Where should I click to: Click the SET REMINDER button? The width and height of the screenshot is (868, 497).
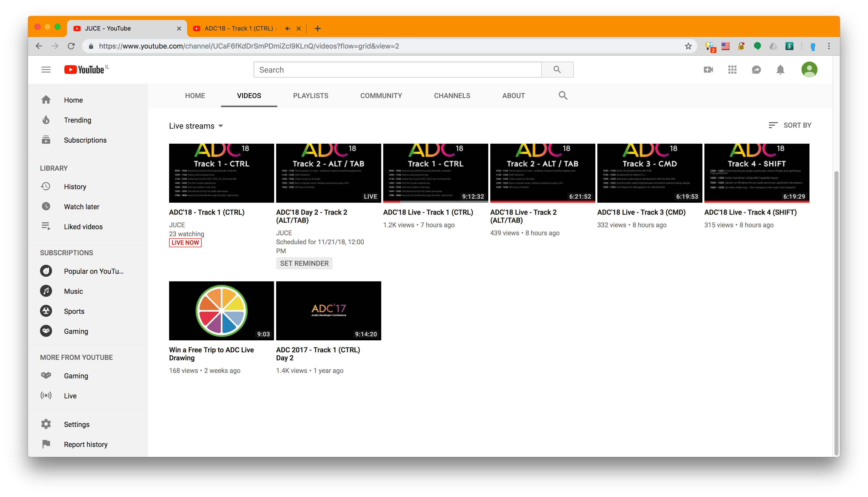coord(304,263)
